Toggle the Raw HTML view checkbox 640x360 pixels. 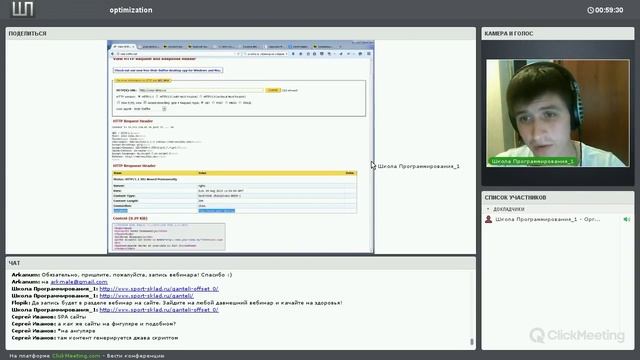tap(118, 103)
